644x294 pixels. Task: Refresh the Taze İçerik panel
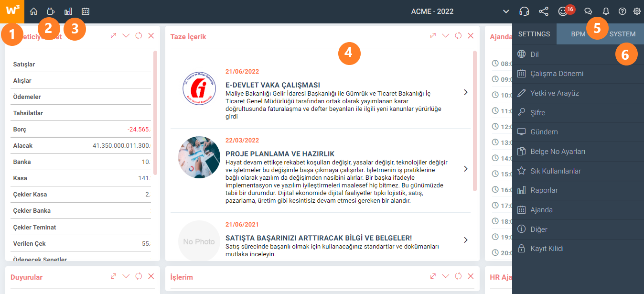click(x=458, y=36)
